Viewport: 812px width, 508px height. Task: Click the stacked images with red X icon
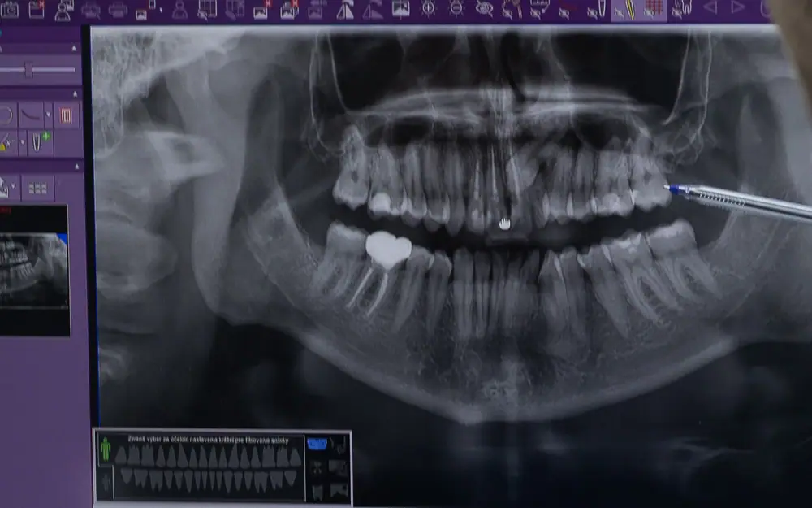click(x=289, y=10)
